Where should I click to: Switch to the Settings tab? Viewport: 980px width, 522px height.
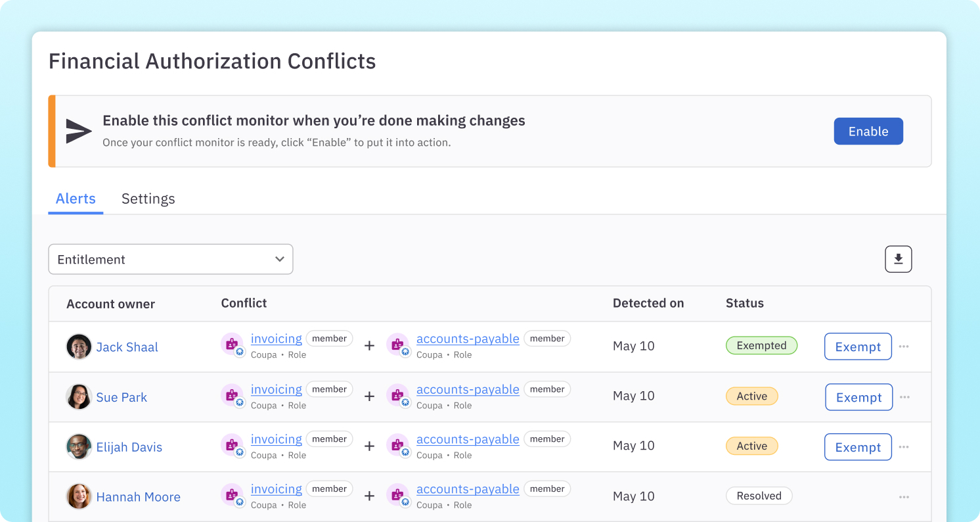(148, 199)
